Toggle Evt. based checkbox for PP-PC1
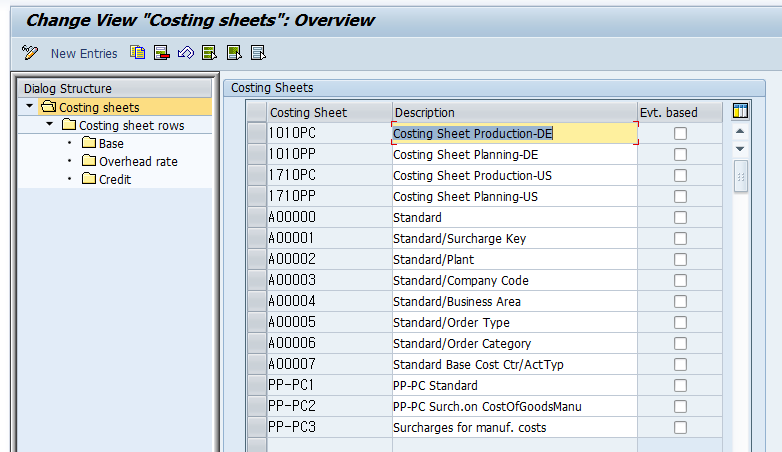The image size is (782, 452). pos(680,385)
